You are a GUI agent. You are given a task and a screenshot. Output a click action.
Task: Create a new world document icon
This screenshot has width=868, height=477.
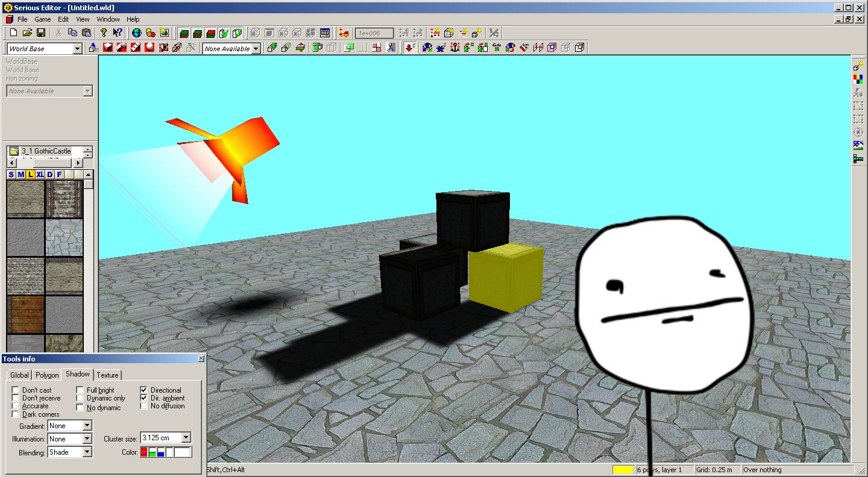pyautogui.click(x=13, y=33)
